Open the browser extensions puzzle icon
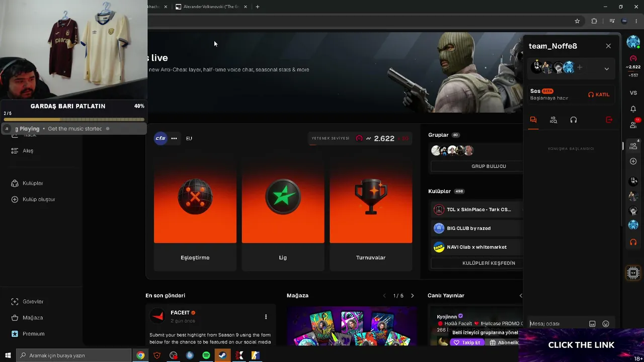 (x=594, y=21)
